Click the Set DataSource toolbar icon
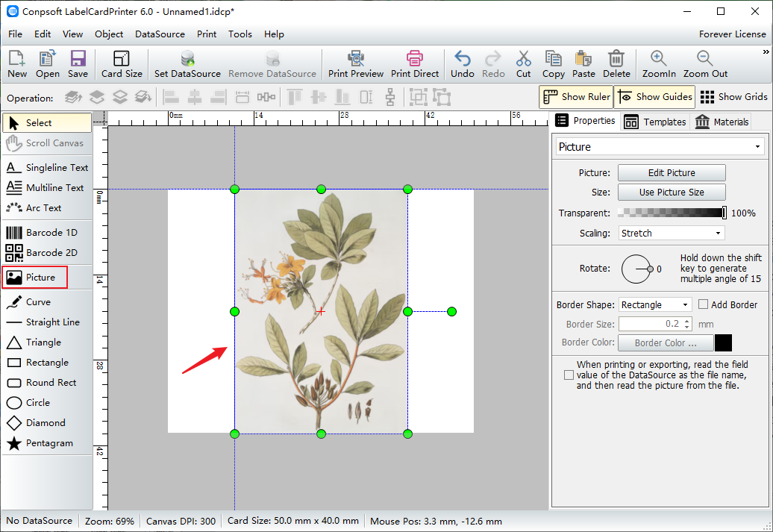The height and width of the screenshot is (532, 773). [x=187, y=64]
